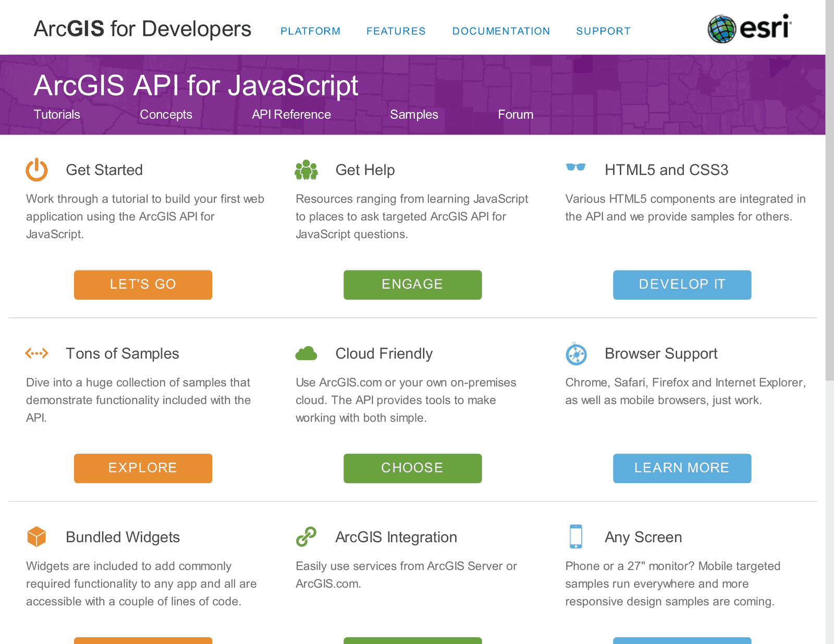Go to the Samples tab
The height and width of the screenshot is (644, 834).
click(414, 115)
